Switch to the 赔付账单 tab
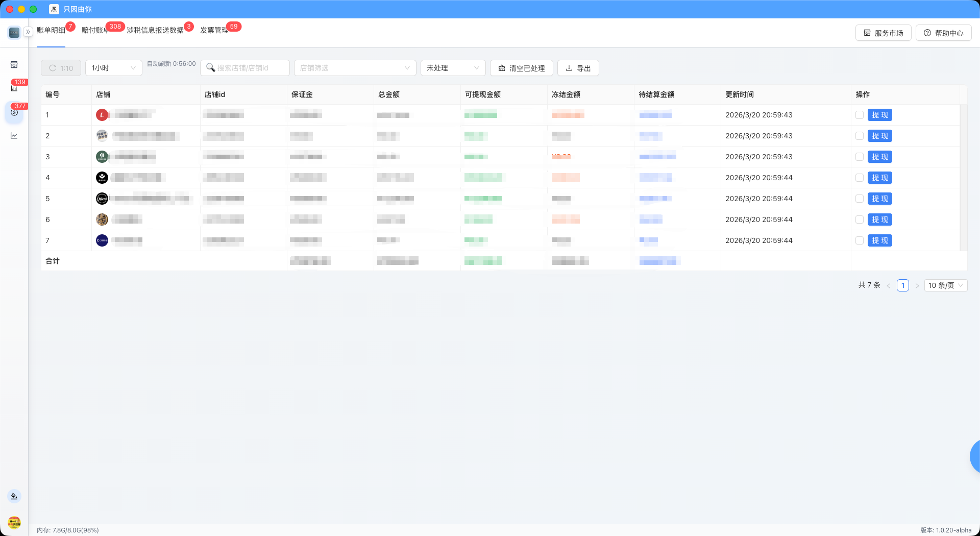Screen dimensions: 980x536 click(x=95, y=31)
